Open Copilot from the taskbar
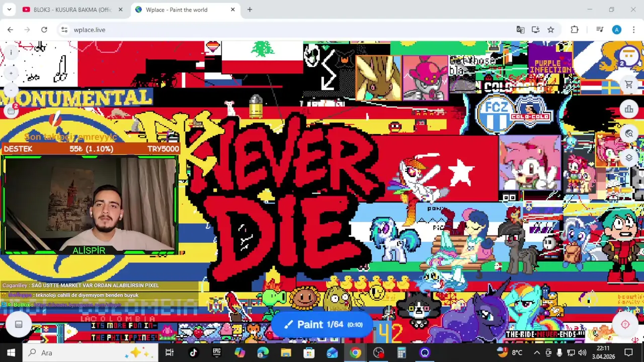The image size is (644, 362). 239,352
